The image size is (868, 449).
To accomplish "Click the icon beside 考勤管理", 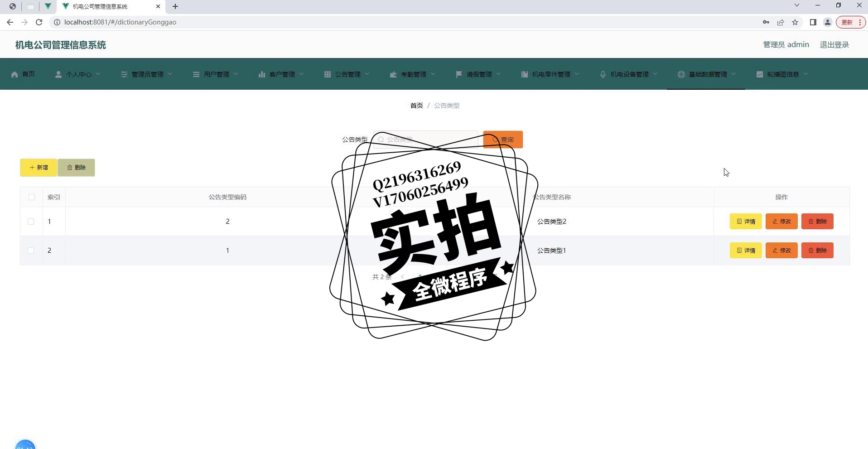I will 393,74.
